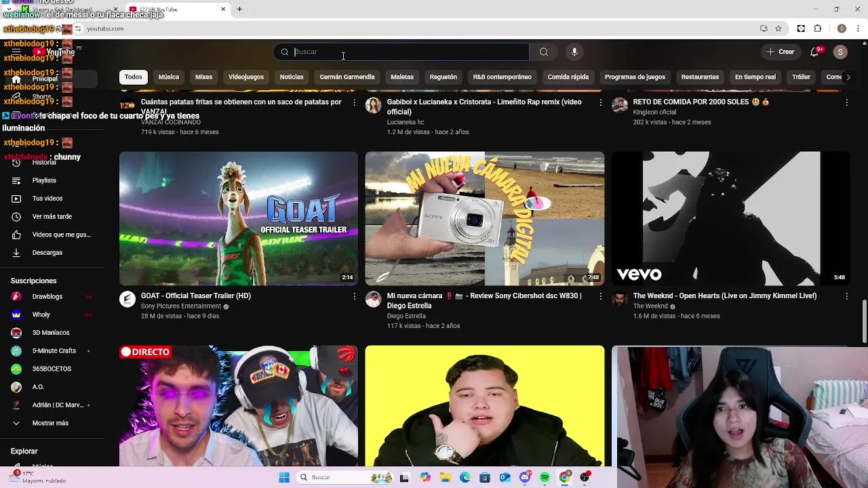Open Diego Estrella channel name link
The width and height of the screenshot is (868, 488).
(x=406, y=316)
